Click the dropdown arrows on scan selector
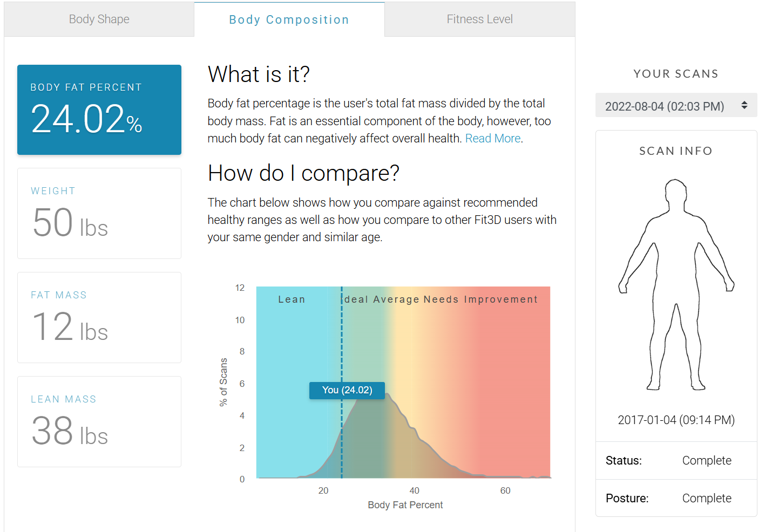The width and height of the screenshot is (779, 532). 744,105
